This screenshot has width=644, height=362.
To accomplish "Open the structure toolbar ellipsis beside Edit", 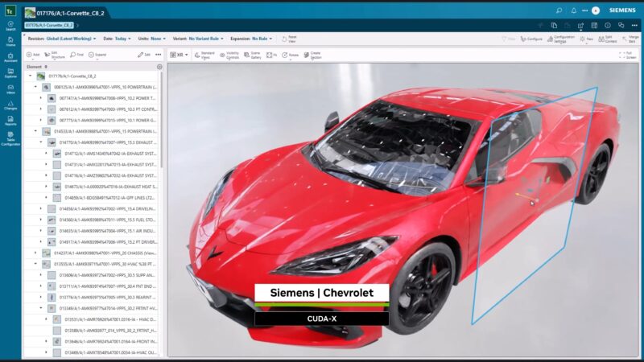I will (159, 55).
